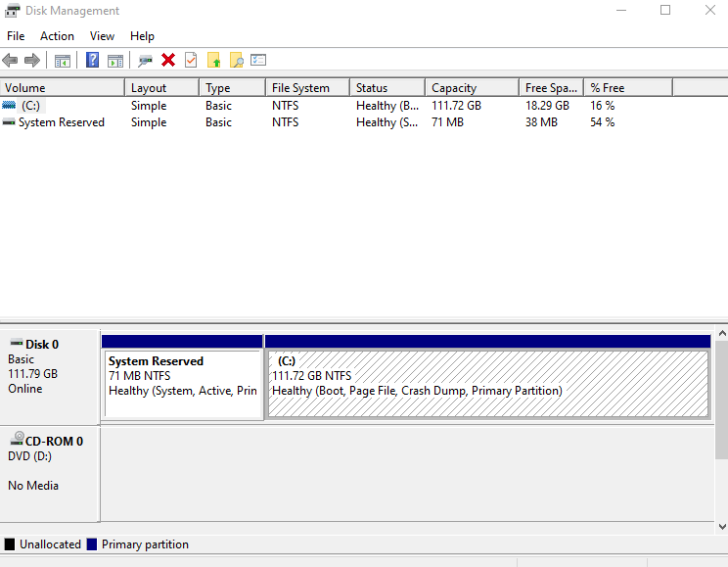Open the View menu
The height and width of the screenshot is (567, 728).
[x=102, y=36]
